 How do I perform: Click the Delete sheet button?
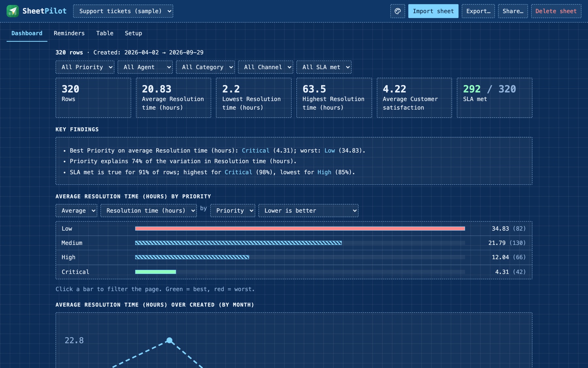coord(556,11)
